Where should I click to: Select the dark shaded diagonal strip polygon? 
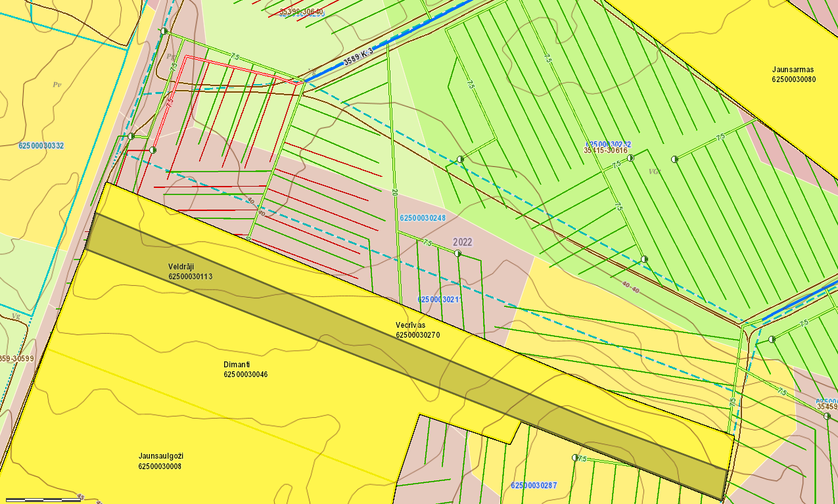pos(407,349)
